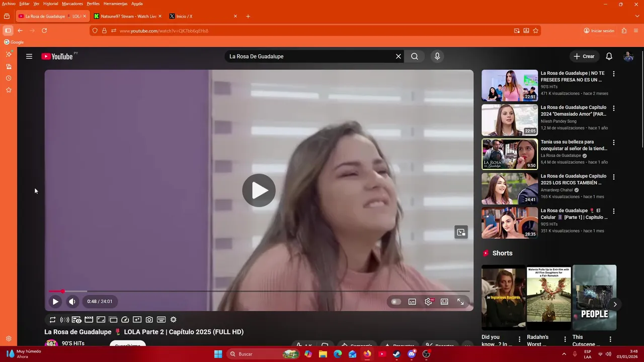The image size is (644, 362).
Task: Open Steam from the taskbar
Action: tap(396, 354)
